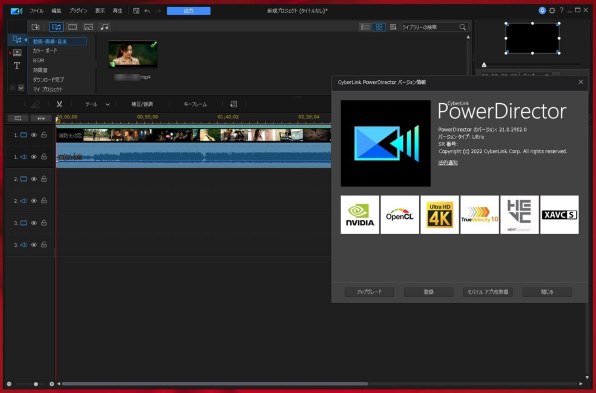The image size is (596, 393).
Task: Open the project room sidebar icon
Action: point(17,52)
